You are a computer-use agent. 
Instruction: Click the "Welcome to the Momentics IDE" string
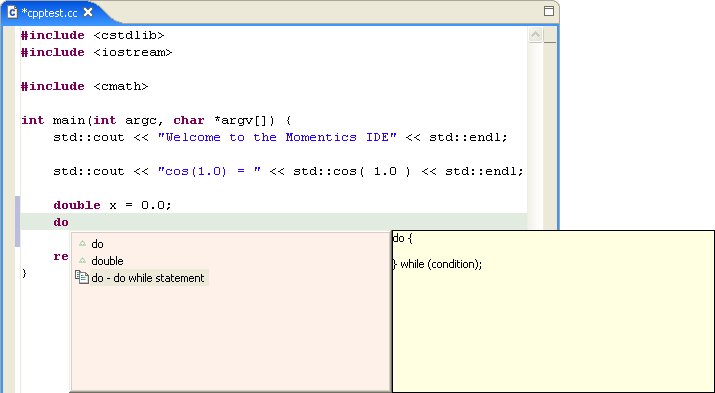click(277, 137)
